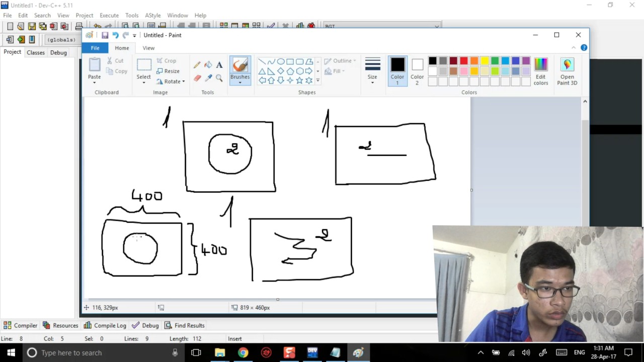
Task: Click the Paste clipboard icon
Action: pyautogui.click(x=94, y=64)
